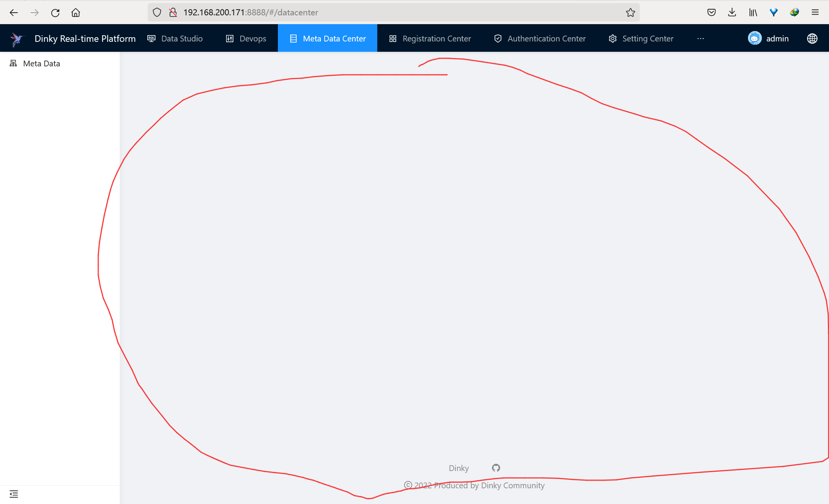
Task: Open the navbar overflow ellipsis menu
Action: pyautogui.click(x=700, y=38)
